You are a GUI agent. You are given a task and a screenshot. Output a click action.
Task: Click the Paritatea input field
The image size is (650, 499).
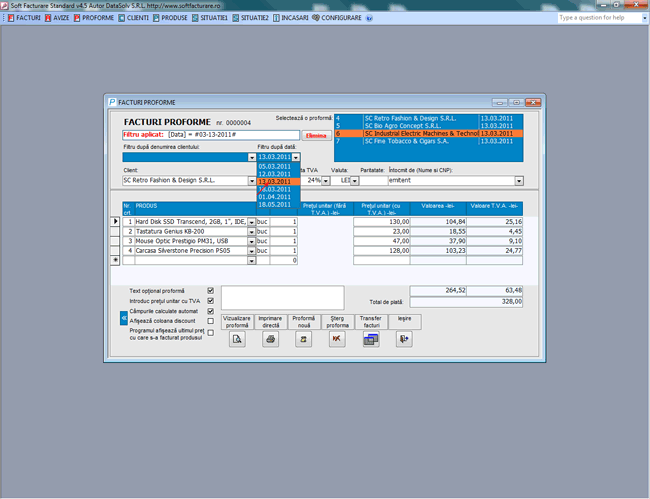374,181
